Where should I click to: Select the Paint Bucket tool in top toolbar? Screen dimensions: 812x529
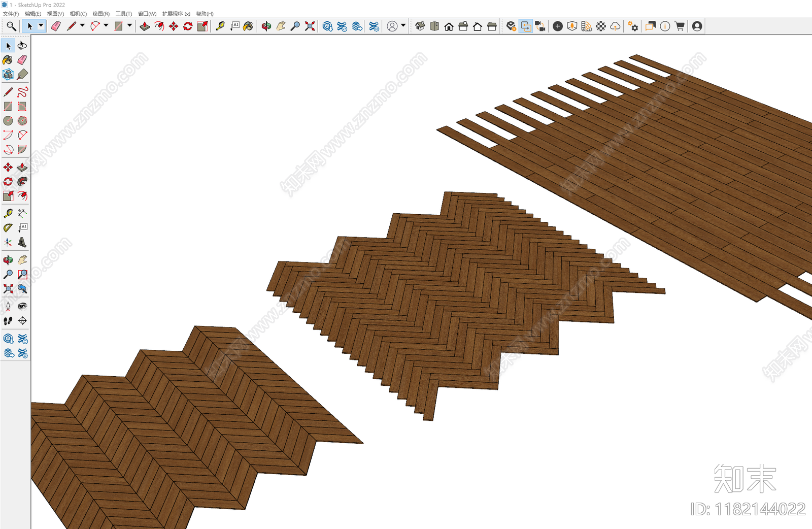[x=248, y=26]
